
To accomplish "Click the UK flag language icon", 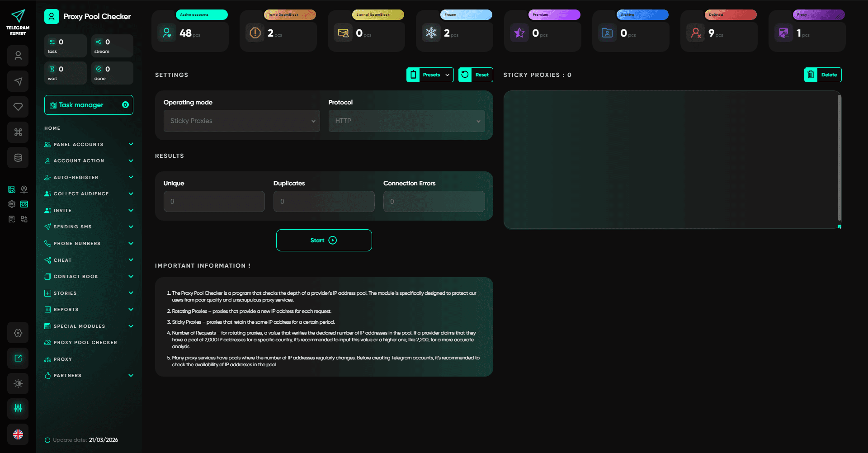I will tap(18, 434).
